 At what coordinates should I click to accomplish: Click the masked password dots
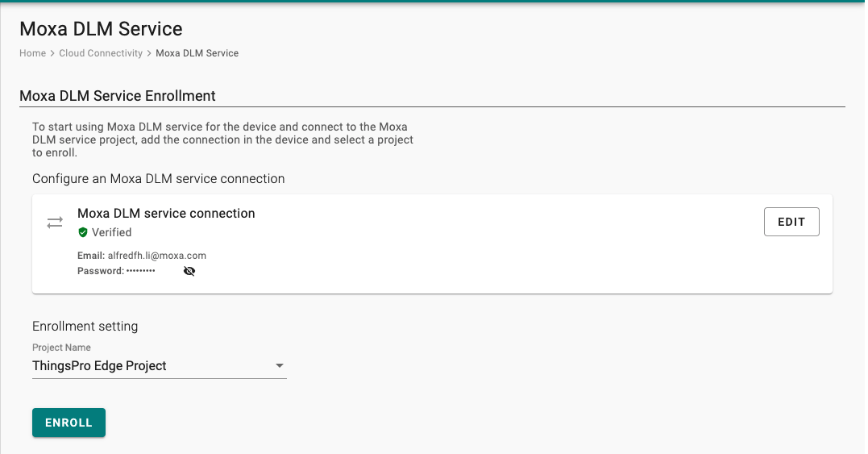(140, 271)
